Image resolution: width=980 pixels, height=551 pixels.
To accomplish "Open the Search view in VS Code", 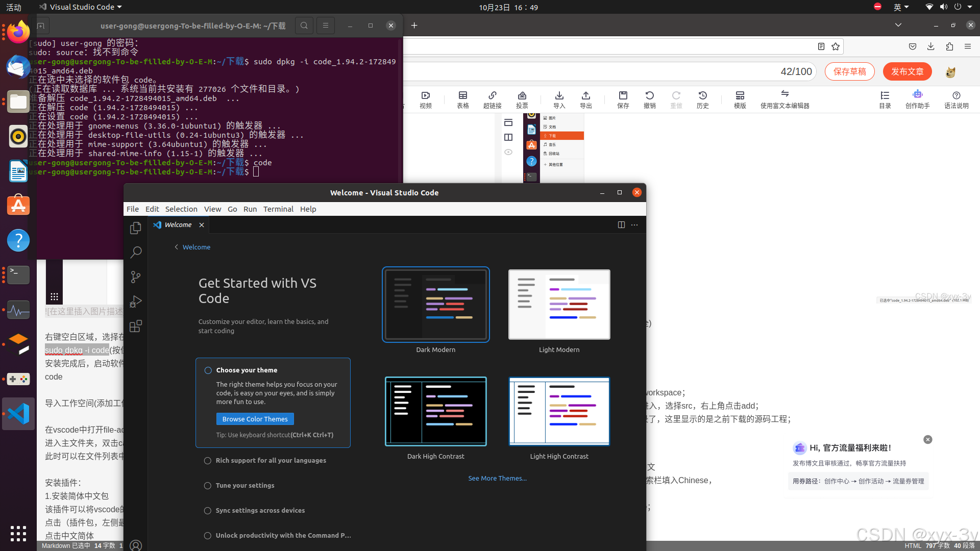I will pos(136,252).
